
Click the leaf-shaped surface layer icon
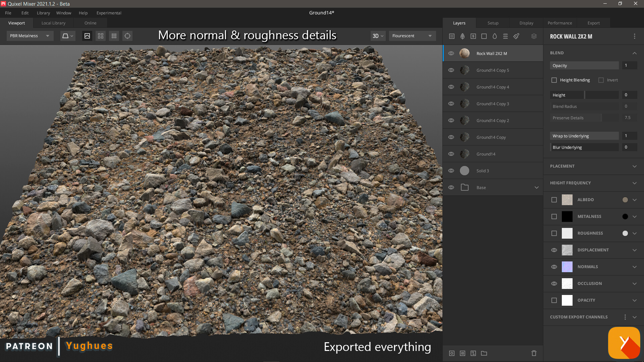463,36
